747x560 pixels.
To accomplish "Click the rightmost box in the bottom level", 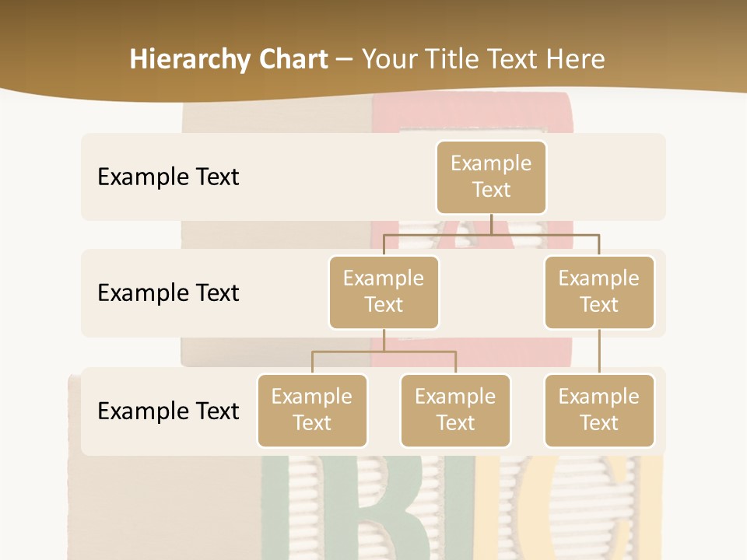I will (x=599, y=411).
